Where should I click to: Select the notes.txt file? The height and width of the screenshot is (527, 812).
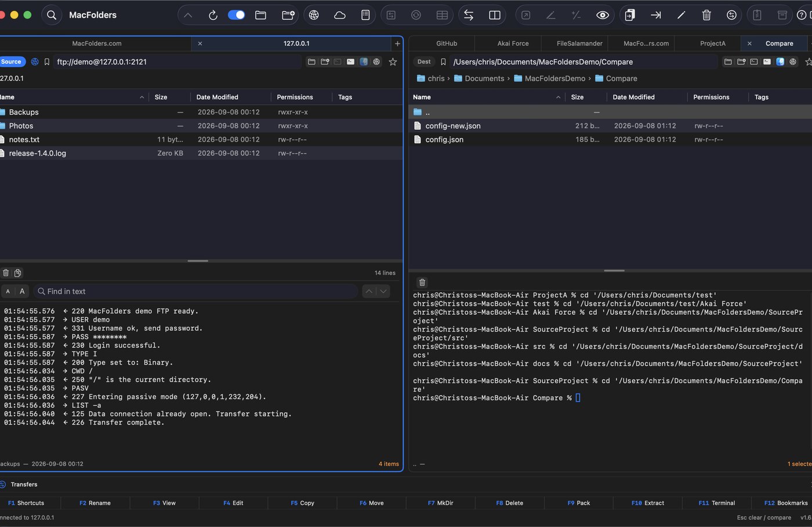point(201,140)
